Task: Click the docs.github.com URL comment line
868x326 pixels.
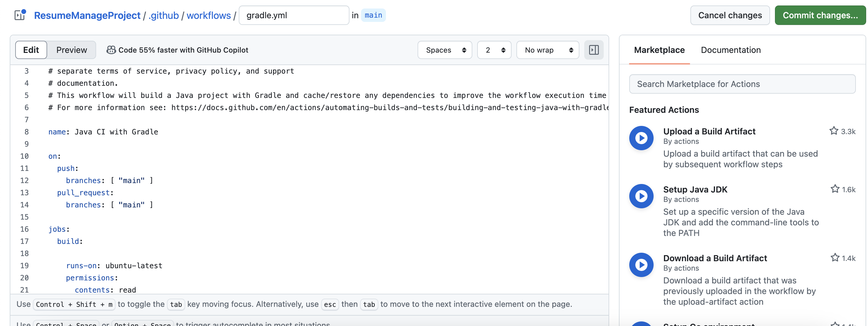Action: (328, 107)
